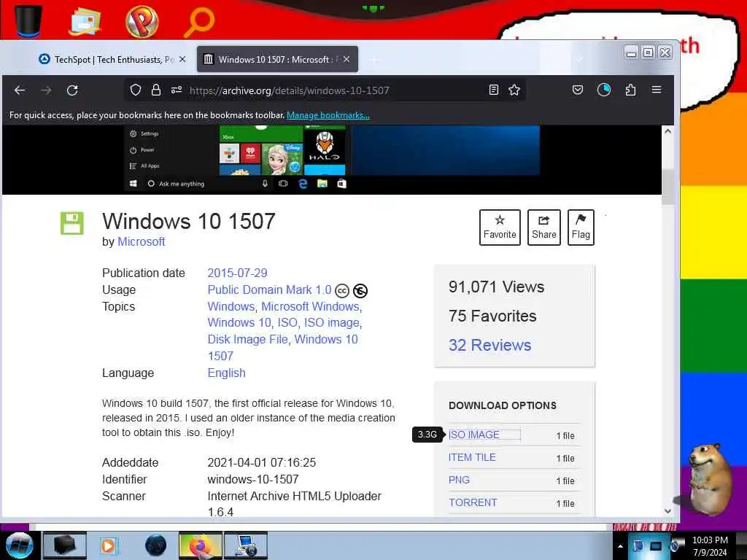
Task: Open the computer monitor taskbar icon
Action: click(246, 545)
